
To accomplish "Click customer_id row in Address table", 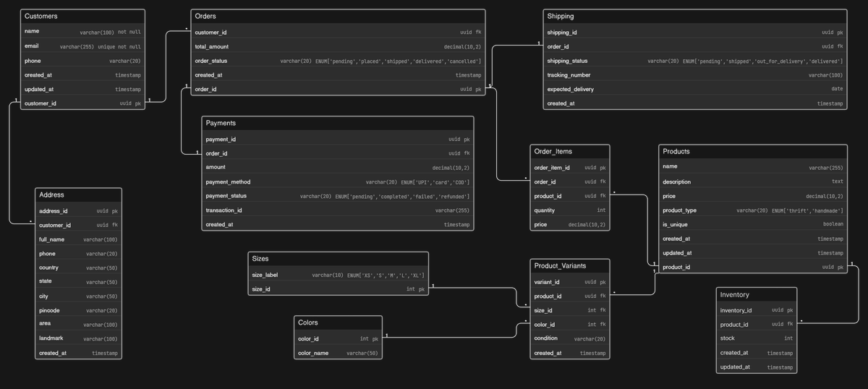I will click(79, 225).
